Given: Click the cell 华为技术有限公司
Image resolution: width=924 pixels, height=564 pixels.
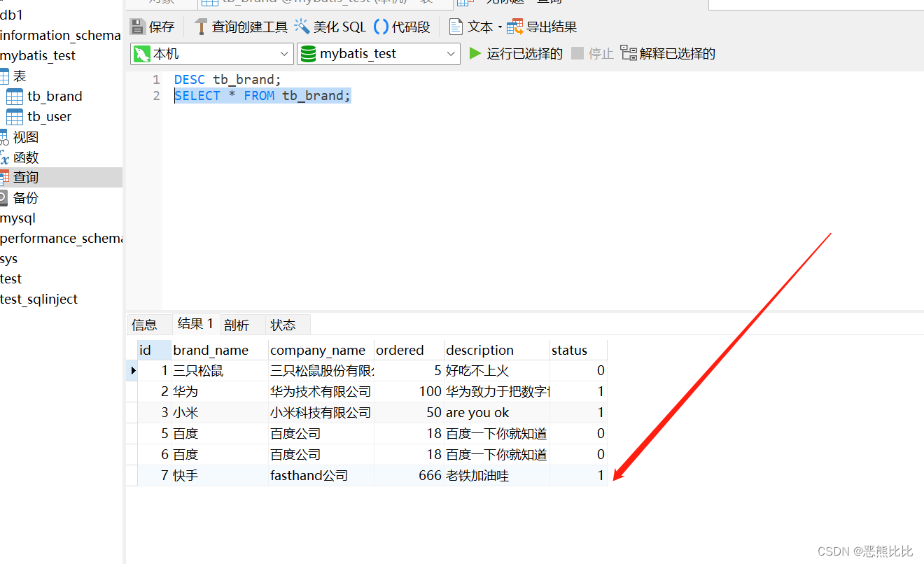Looking at the screenshot, I should 321,391.
